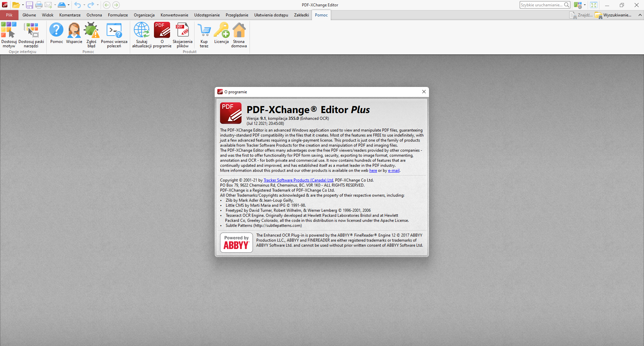Click the UI options icon in title bar
This screenshot has width=644, height=346.
[x=578, y=5]
